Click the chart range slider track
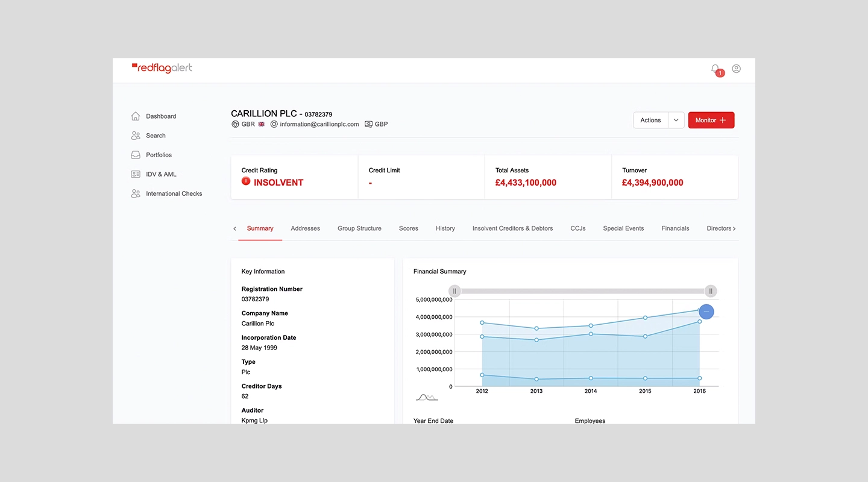The height and width of the screenshot is (482, 868). click(x=583, y=291)
